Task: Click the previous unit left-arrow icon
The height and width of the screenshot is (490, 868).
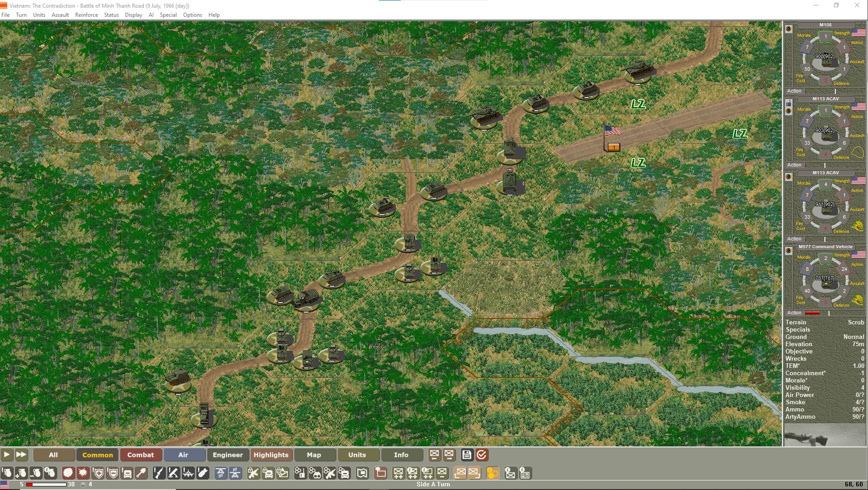Action: click(434, 455)
